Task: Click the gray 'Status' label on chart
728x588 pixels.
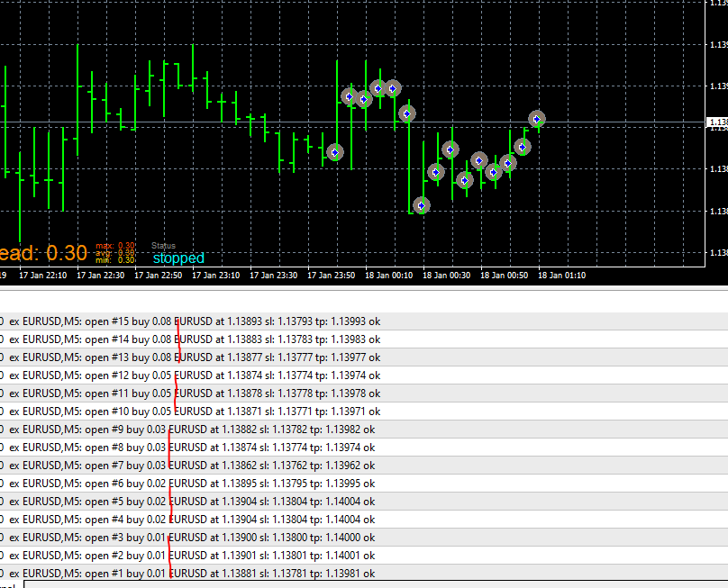Action: pos(163,246)
